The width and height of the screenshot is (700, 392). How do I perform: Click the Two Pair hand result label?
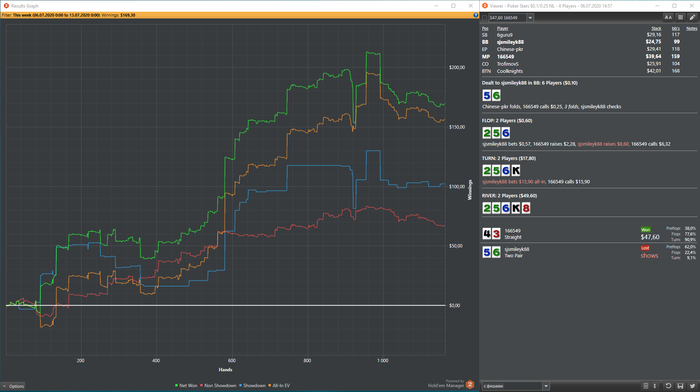[x=513, y=256]
